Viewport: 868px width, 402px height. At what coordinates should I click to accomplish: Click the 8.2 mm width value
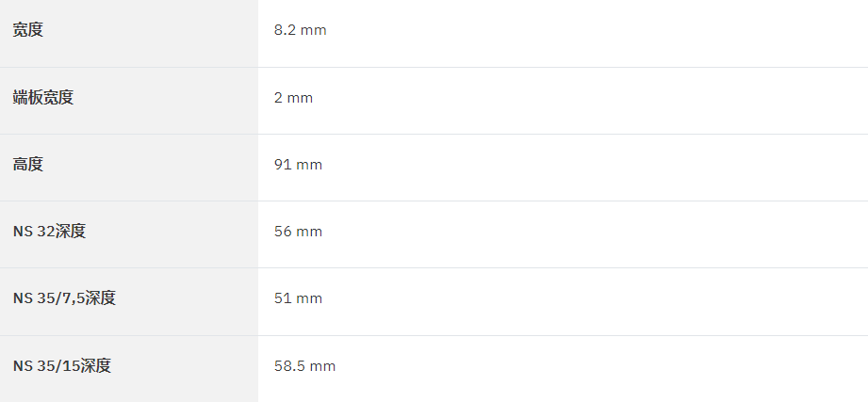(x=300, y=30)
